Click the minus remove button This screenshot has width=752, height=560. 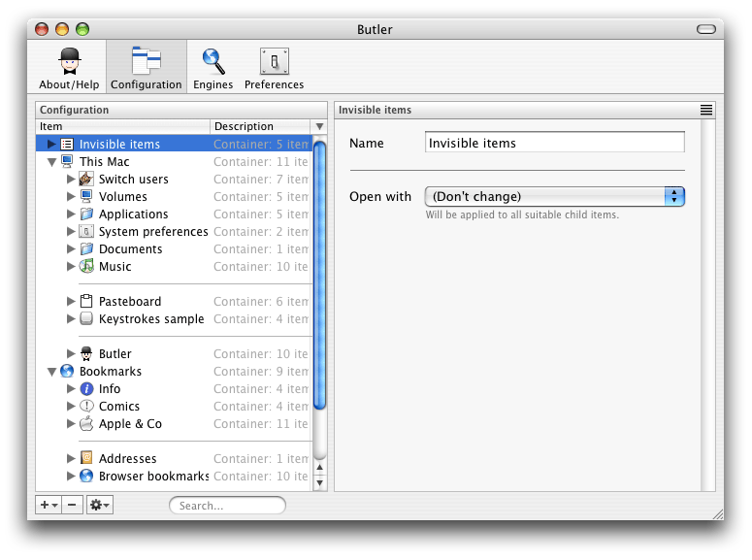pos(73,506)
